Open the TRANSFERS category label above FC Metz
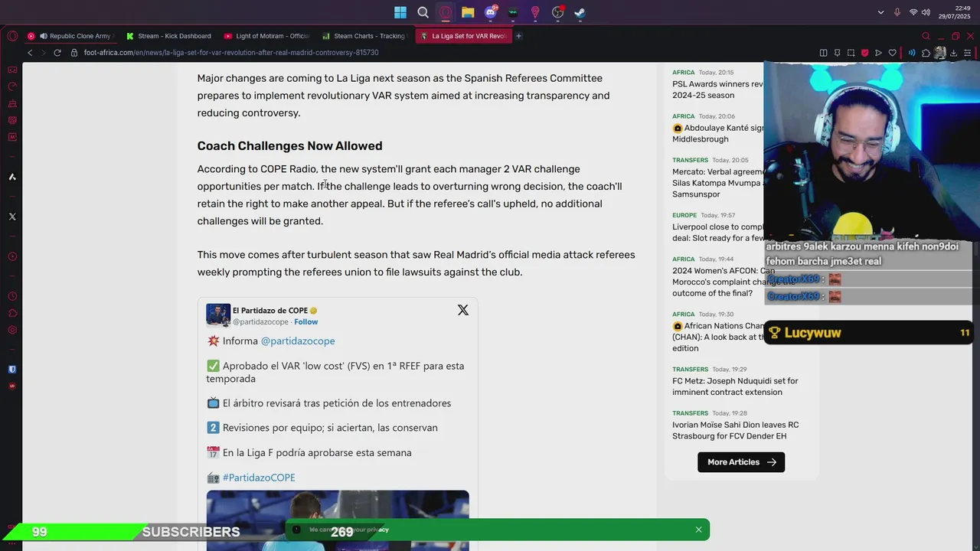Viewport: 980px width, 551px height. click(x=690, y=370)
